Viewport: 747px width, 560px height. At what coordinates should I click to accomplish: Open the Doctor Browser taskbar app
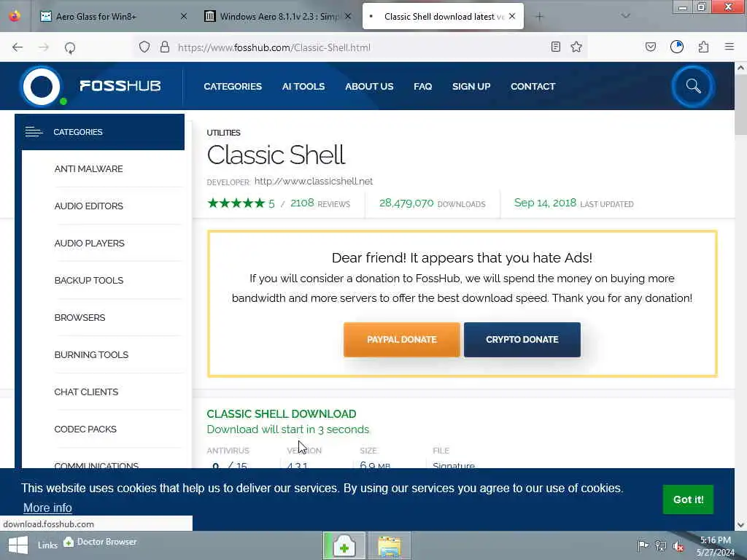(x=344, y=545)
